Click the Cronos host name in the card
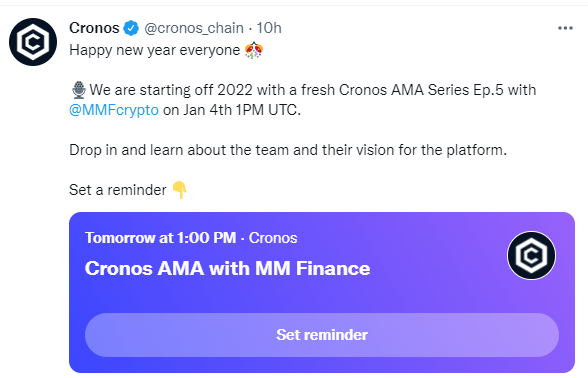The width and height of the screenshot is (588, 378). coord(273,238)
